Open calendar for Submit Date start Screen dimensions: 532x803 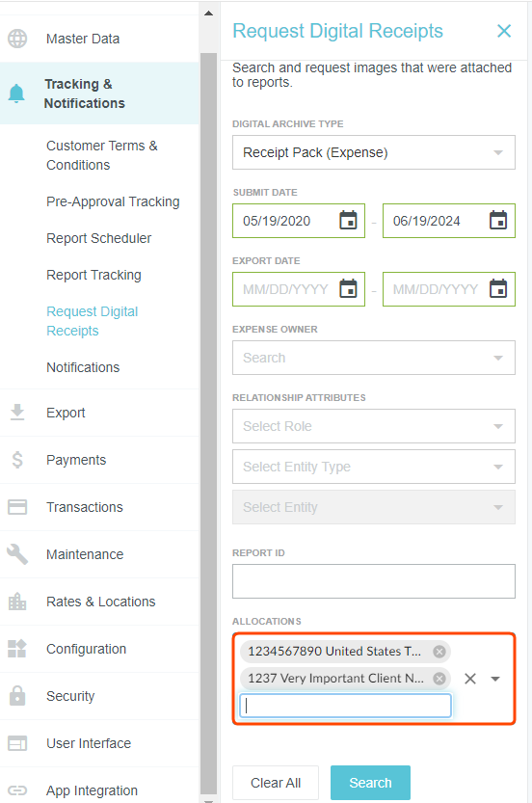[x=348, y=221]
